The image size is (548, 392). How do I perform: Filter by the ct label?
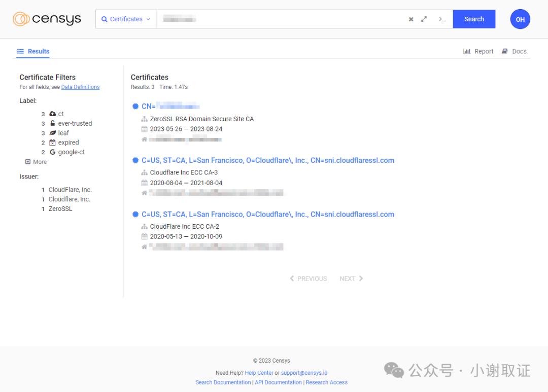[x=61, y=114]
